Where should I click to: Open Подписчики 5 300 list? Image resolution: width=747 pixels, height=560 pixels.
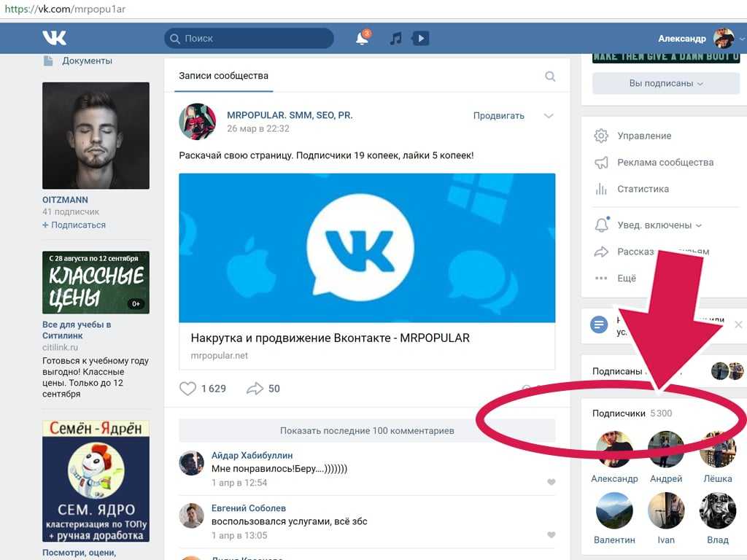pos(632,413)
